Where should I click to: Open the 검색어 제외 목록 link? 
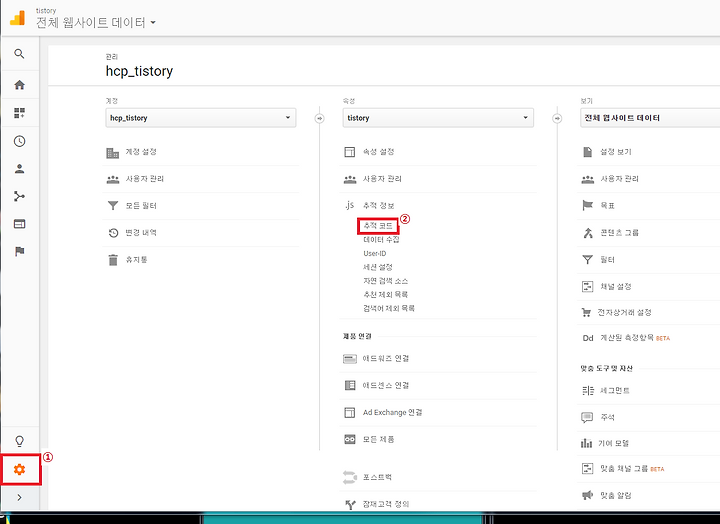coord(389,308)
